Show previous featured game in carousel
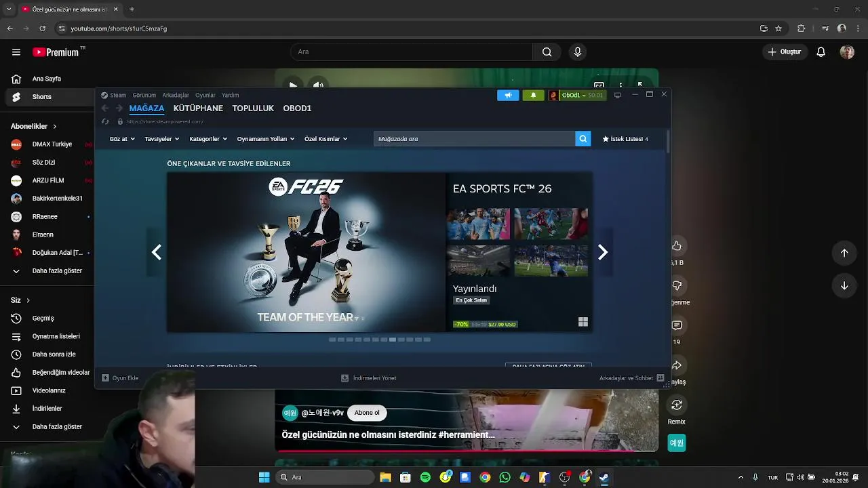Image resolution: width=868 pixels, height=488 pixels. (157, 252)
